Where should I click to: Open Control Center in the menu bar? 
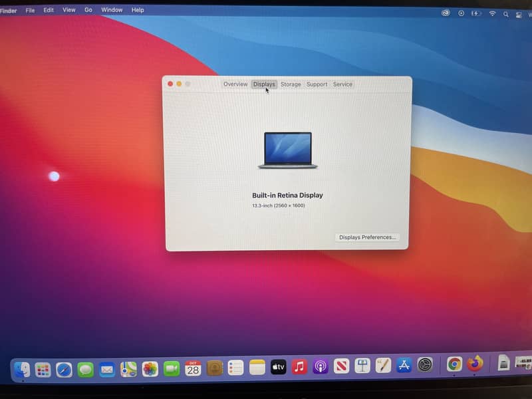coord(519,15)
